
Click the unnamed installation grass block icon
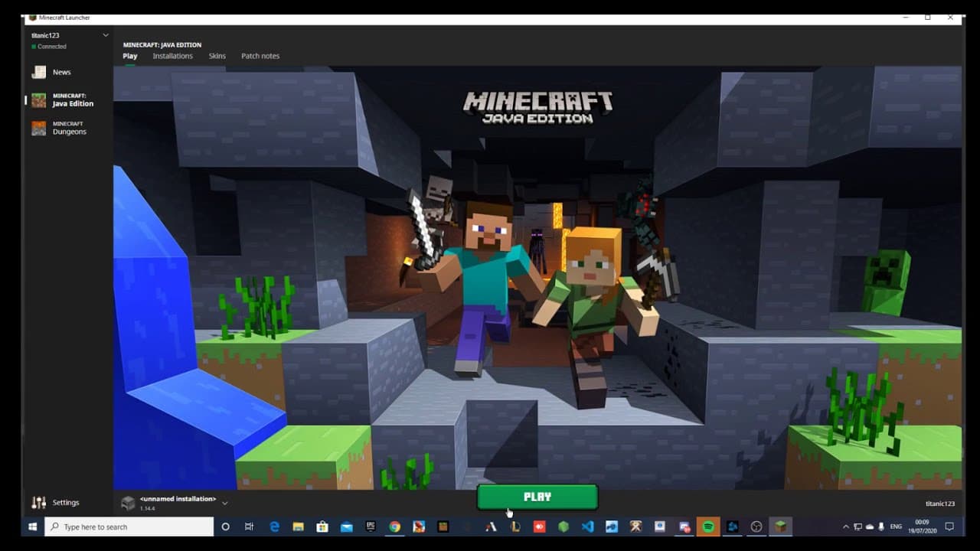[x=129, y=503]
